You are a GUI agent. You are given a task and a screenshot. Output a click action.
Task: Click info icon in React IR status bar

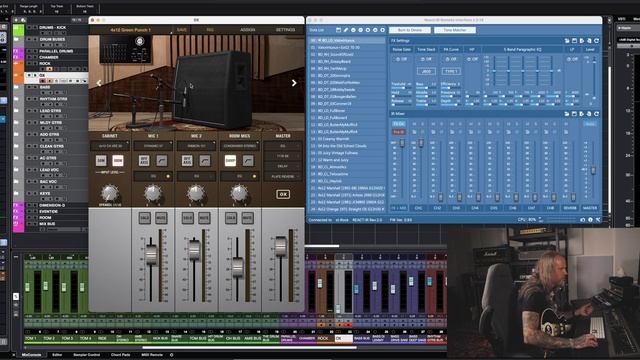click(590, 220)
